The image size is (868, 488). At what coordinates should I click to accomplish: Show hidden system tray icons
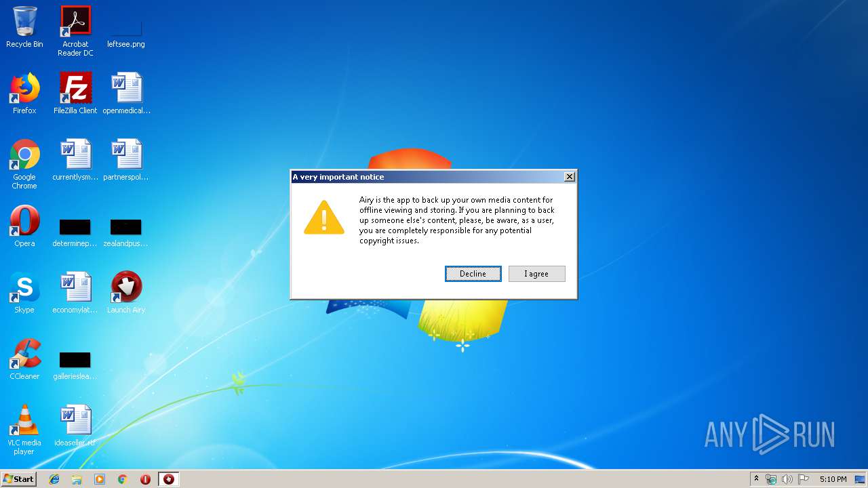click(756, 479)
